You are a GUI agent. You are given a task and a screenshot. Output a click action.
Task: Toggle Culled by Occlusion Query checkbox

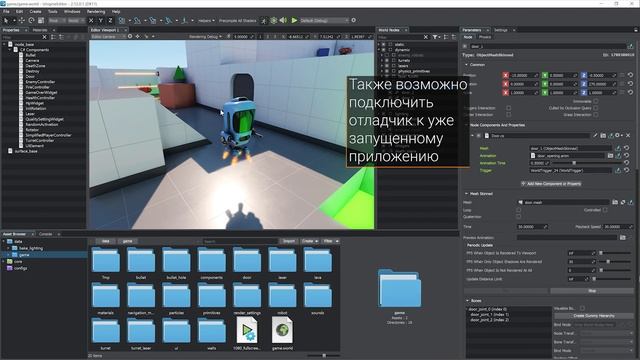pos(596,108)
